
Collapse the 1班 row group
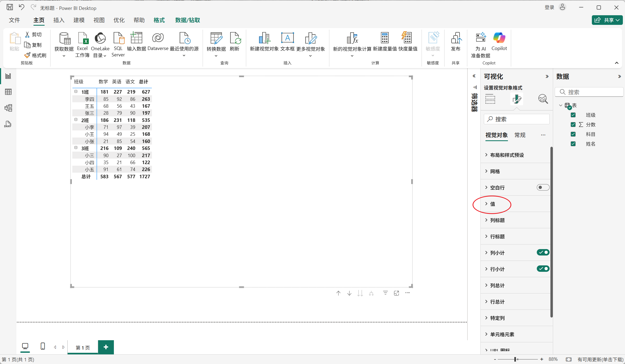pyautogui.click(x=76, y=92)
